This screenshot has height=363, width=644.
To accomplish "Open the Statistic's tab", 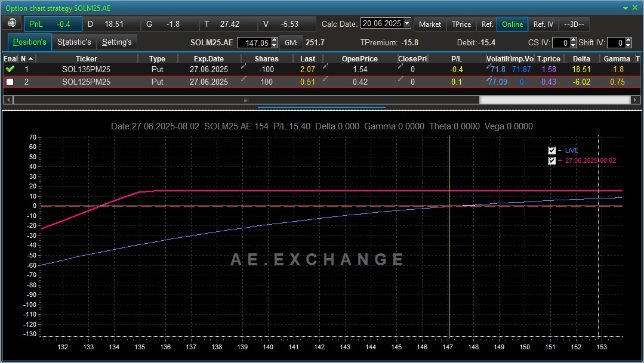I will point(75,42).
